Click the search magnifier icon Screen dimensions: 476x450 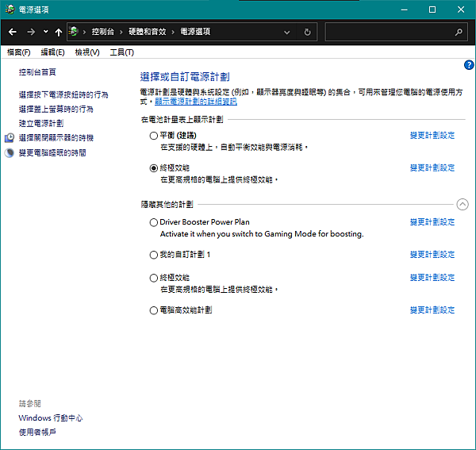(x=459, y=32)
